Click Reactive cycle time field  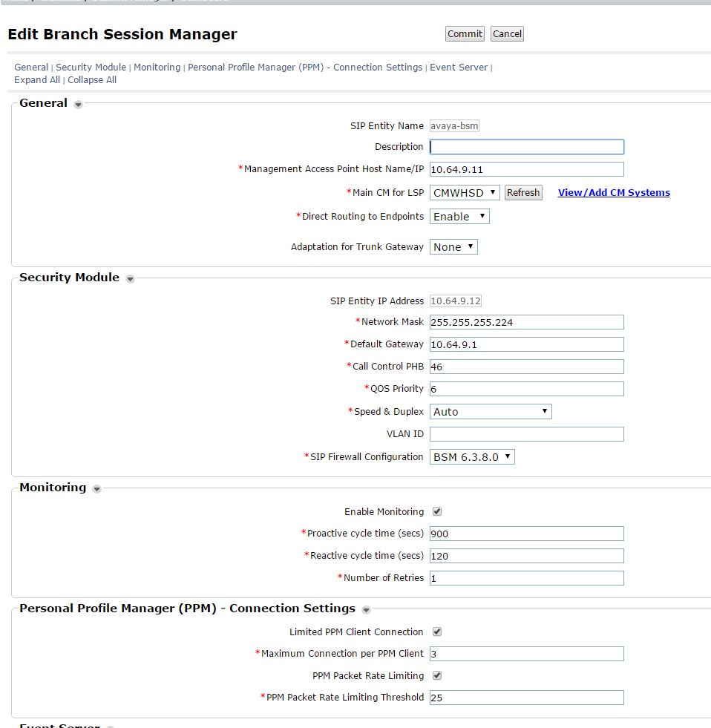coord(527,556)
